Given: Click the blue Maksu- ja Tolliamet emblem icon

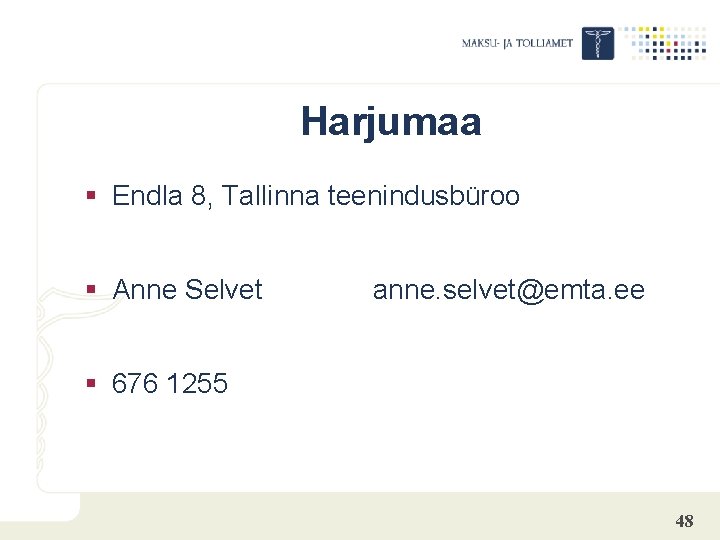Looking at the screenshot, I should (x=597, y=43).
